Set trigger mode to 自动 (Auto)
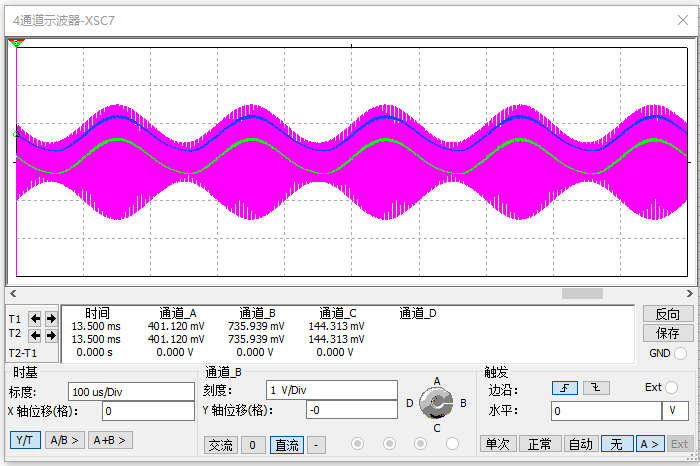The image size is (700, 466). click(x=580, y=444)
